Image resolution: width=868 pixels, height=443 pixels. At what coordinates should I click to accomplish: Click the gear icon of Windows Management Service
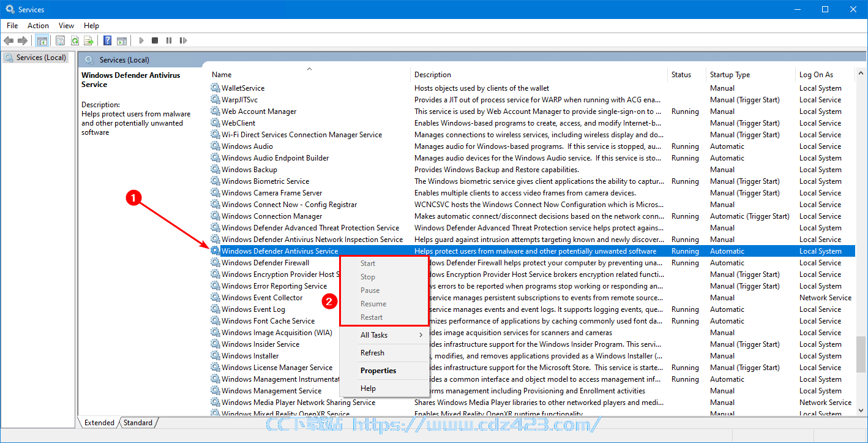coord(215,391)
